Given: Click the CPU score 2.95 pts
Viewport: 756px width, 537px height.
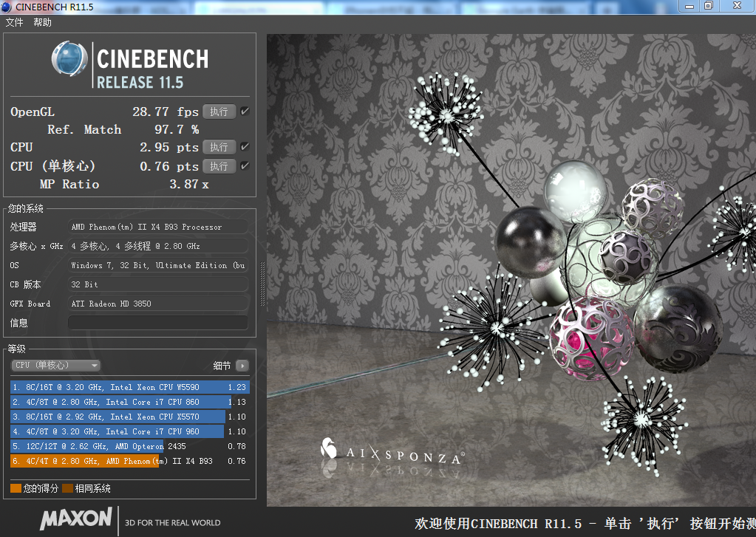Looking at the screenshot, I should (168, 147).
